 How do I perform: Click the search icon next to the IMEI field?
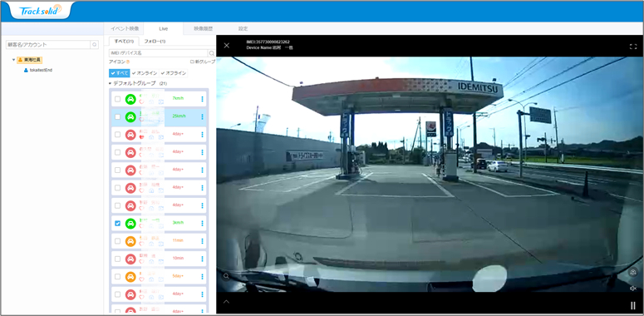(212, 53)
